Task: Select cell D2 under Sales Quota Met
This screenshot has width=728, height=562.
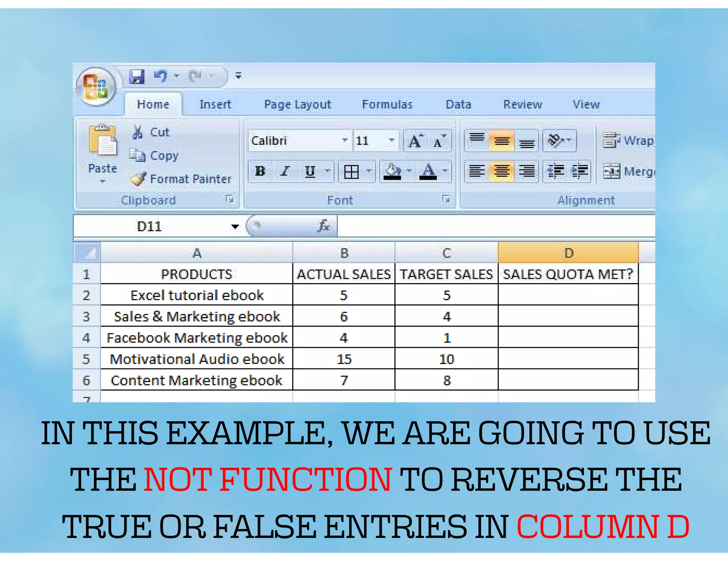Action: pyautogui.click(x=568, y=295)
